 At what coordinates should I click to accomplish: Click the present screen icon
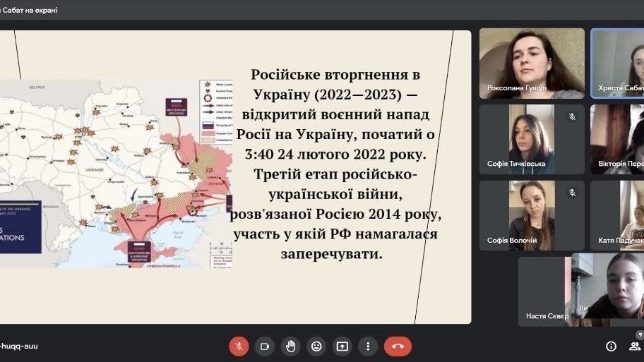tap(342, 346)
